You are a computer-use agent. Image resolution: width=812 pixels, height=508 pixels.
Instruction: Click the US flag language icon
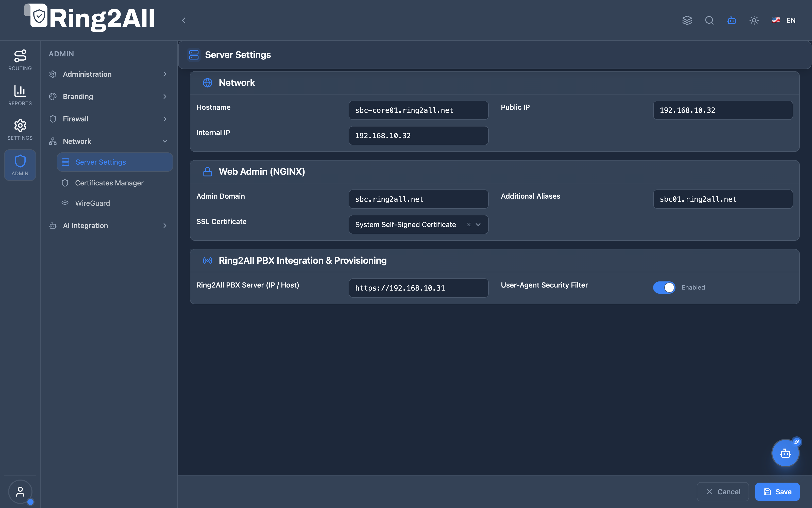click(776, 20)
